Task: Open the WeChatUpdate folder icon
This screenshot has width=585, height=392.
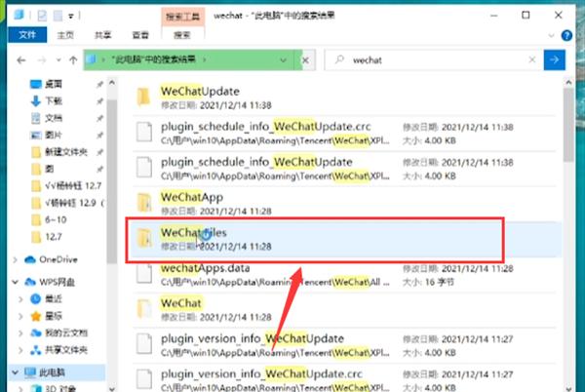Action: (143, 97)
